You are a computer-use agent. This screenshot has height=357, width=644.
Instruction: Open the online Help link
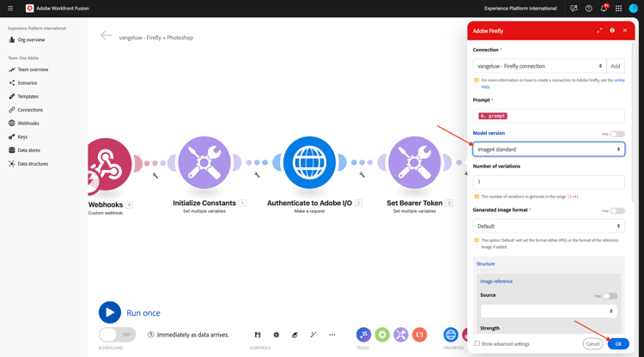click(619, 80)
